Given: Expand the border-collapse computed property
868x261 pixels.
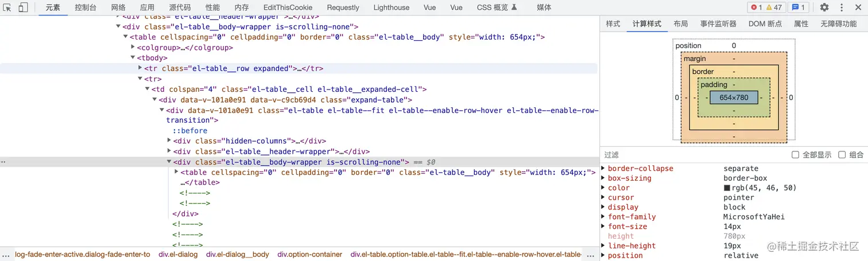Looking at the screenshot, I should tap(603, 169).
